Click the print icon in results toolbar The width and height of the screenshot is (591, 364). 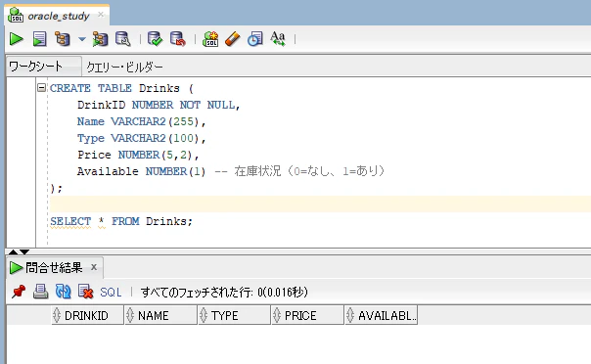(40, 292)
